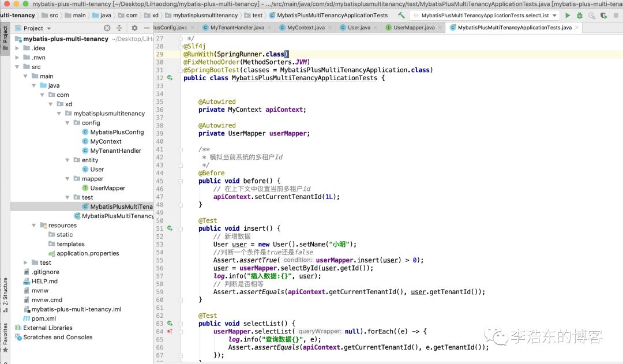The height and width of the screenshot is (364, 623).
Task: Start debugging with the bug icon
Action: [580, 15]
